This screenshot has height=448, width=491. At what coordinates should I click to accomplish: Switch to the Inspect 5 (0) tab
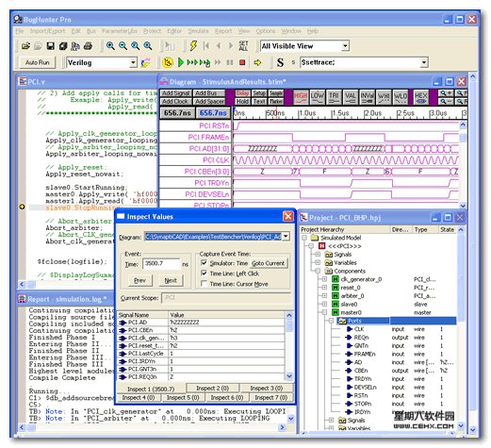(183, 398)
